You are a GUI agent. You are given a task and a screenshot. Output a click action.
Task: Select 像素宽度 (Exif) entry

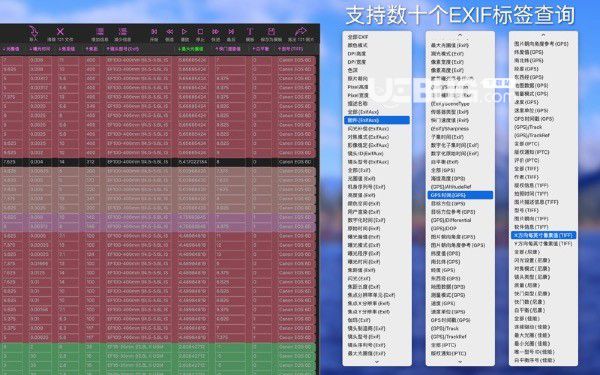tap(447, 62)
